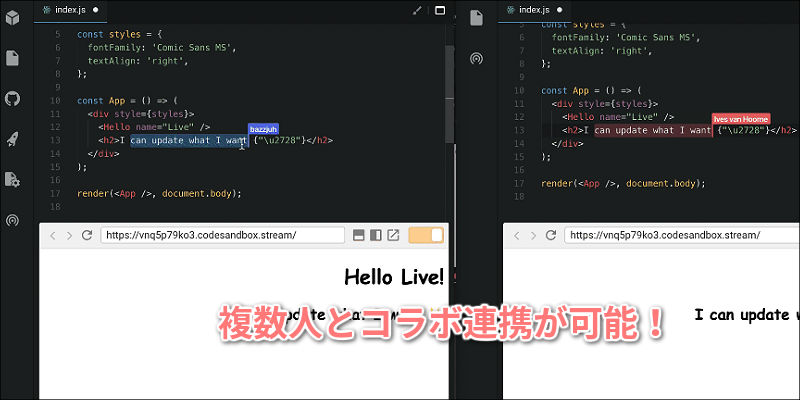The image size is (800, 400).
Task: Click URL field in left preview browser
Action: point(223,235)
